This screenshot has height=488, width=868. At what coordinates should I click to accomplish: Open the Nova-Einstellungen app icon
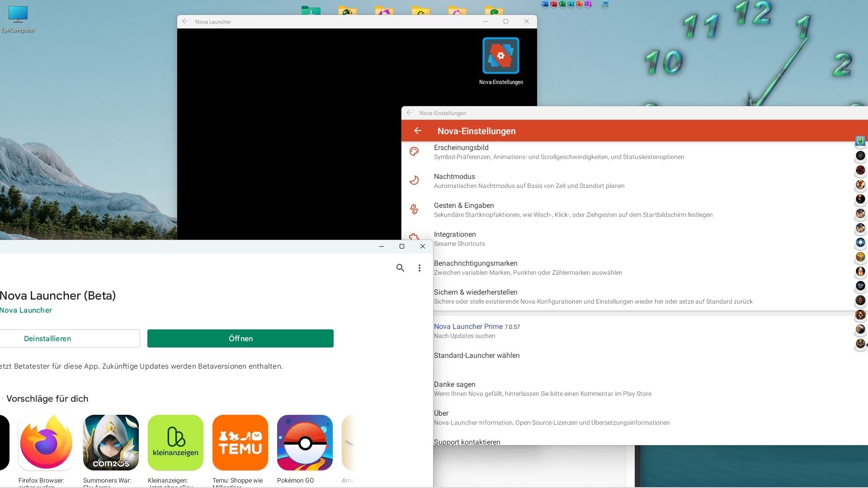pos(500,56)
